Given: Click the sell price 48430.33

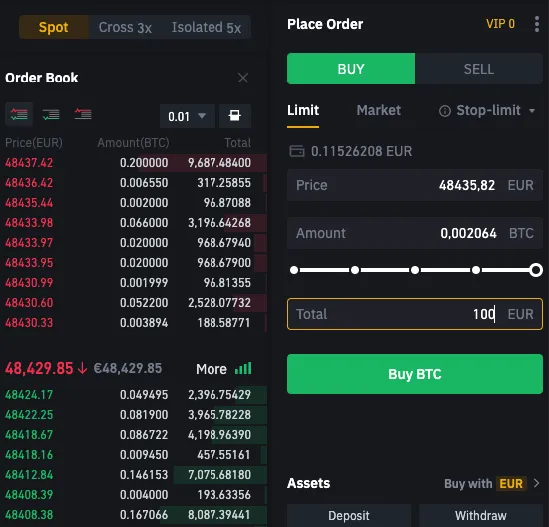Looking at the screenshot, I should click(x=29, y=323).
